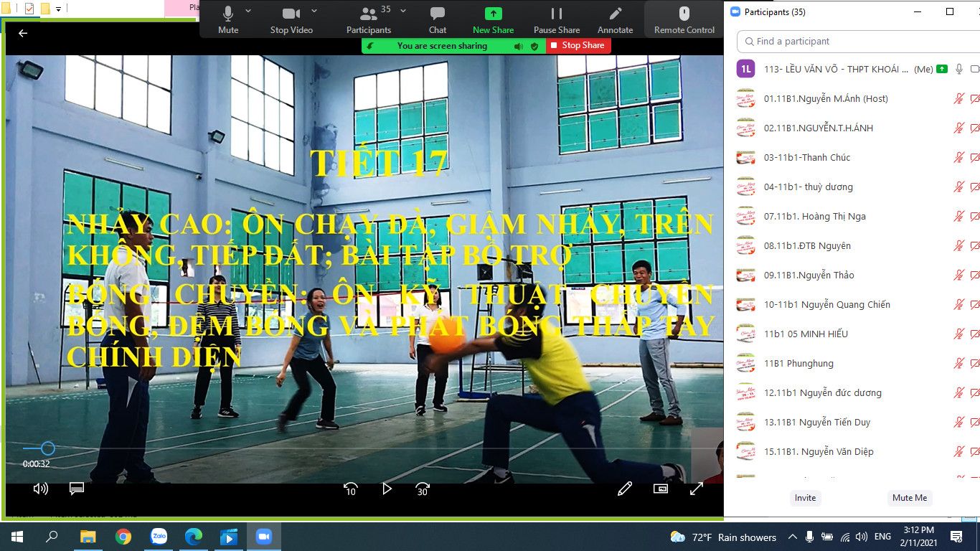980x551 pixels.
Task: Click the video progress slider handle
Action: (47, 449)
